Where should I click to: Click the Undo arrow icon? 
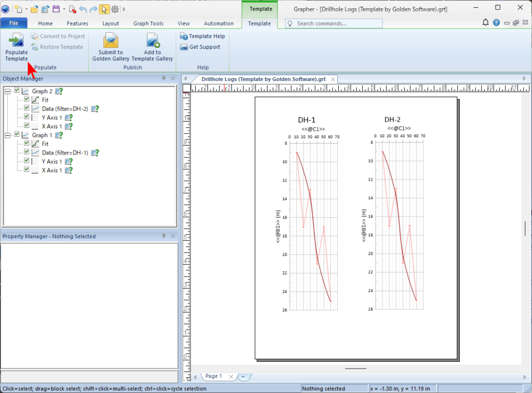(x=83, y=9)
